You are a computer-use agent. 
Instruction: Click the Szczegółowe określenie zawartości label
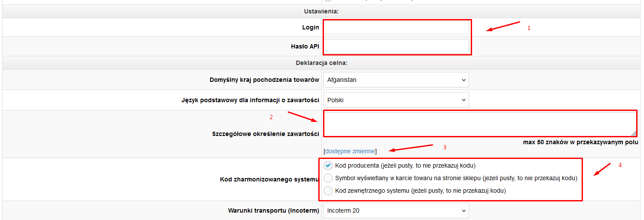265,134
